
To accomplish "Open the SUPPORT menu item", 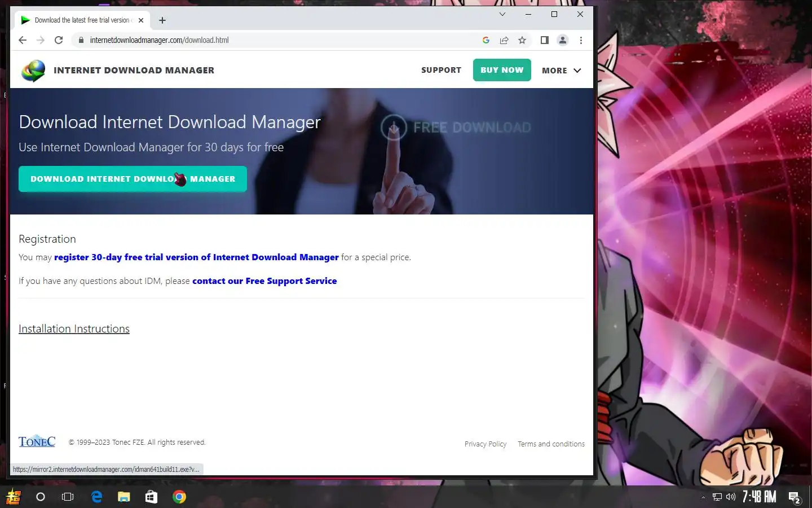I will 441,70.
